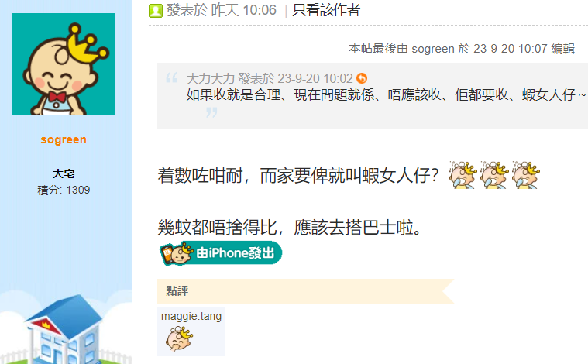Screen dimensions: 588x364
Task: Click 只看該作者 to filter this author's posts
Action: click(x=326, y=10)
